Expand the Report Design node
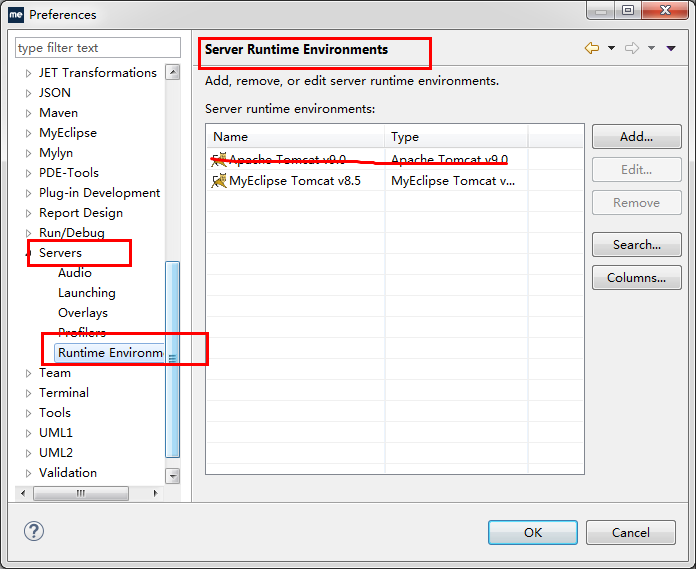The height and width of the screenshot is (569, 696). tap(28, 213)
